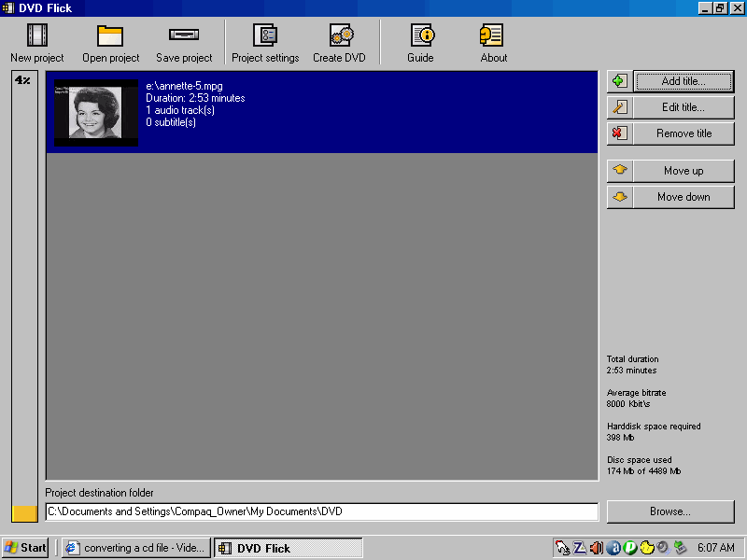The image size is (747, 560).
Task: Click the Move down button
Action: [x=684, y=197]
